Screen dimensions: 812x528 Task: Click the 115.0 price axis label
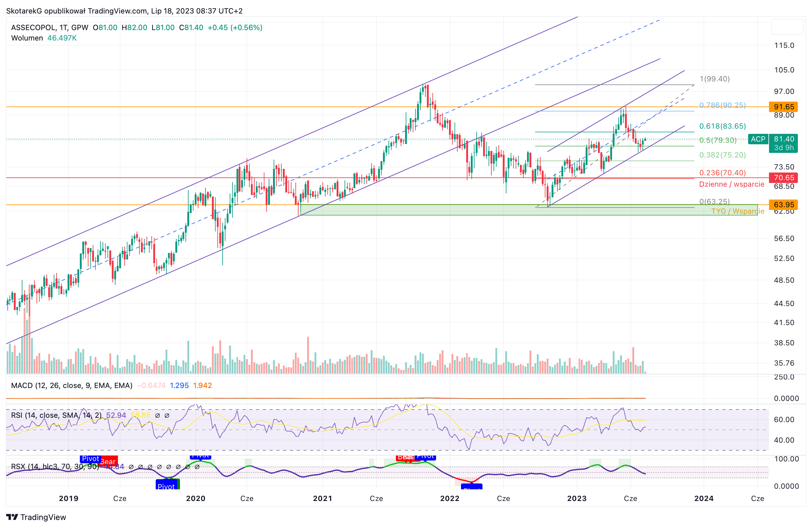(x=784, y=45)
